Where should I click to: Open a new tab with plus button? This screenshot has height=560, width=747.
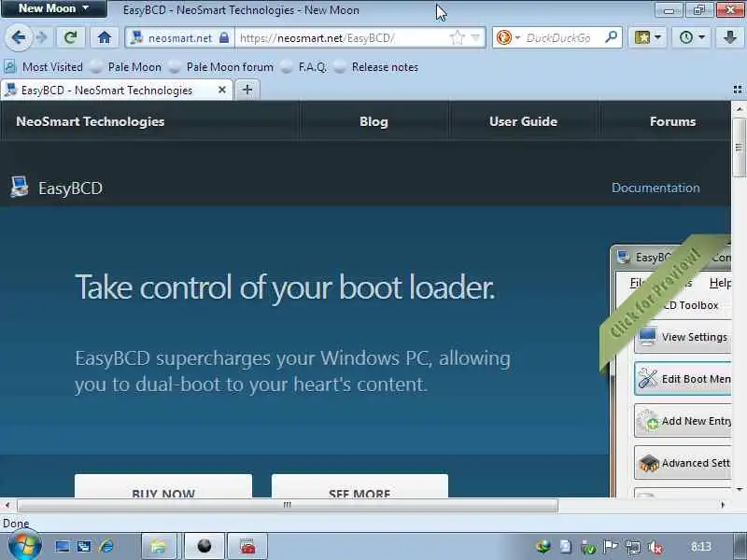247,90
